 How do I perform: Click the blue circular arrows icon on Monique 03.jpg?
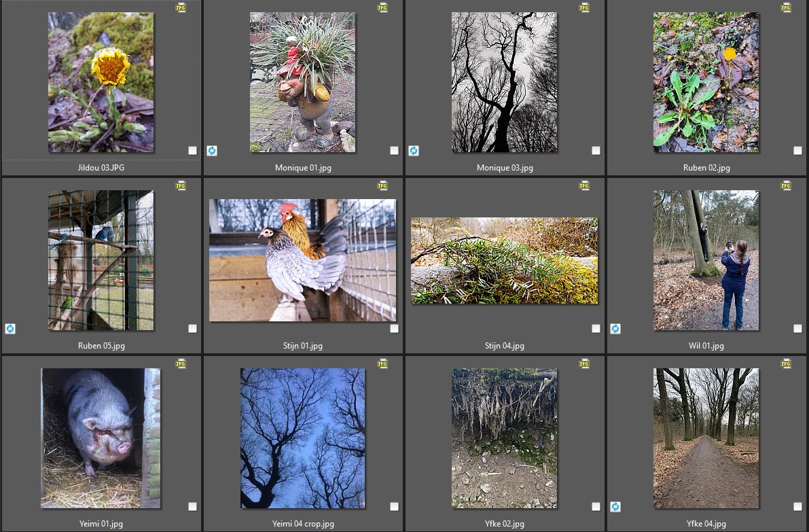pyautogui.click(x=414, y=151)
